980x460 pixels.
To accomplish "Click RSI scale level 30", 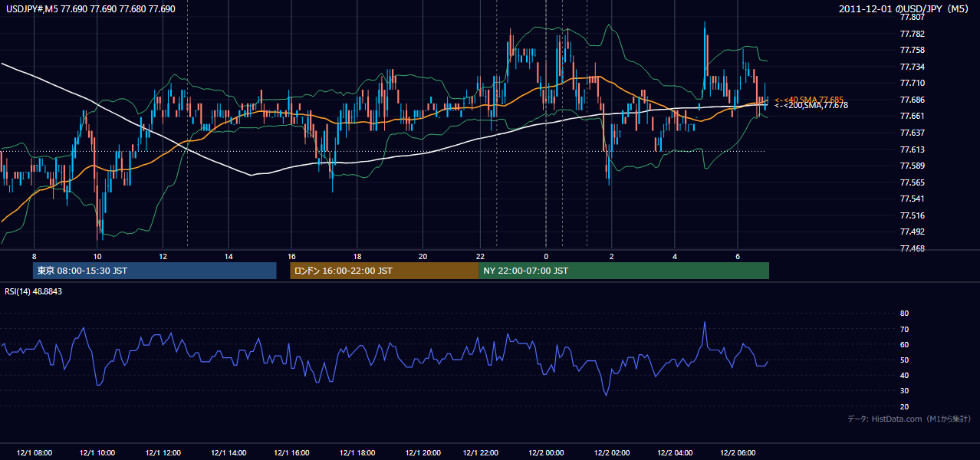I will point(905,391).
